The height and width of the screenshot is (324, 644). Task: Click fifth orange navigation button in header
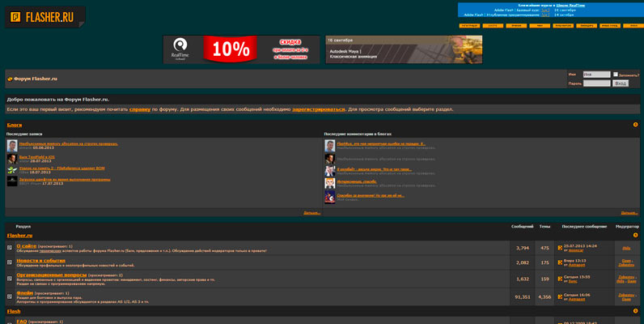point(563,25)
